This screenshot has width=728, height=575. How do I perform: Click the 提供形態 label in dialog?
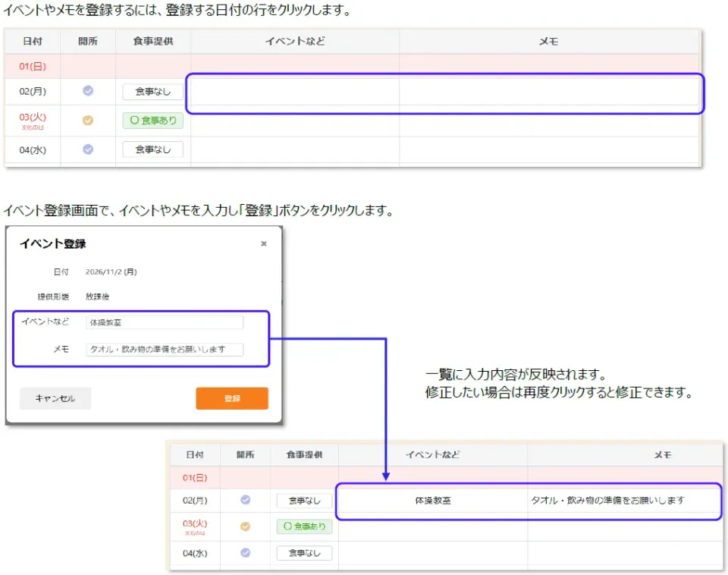coord(53,297)
